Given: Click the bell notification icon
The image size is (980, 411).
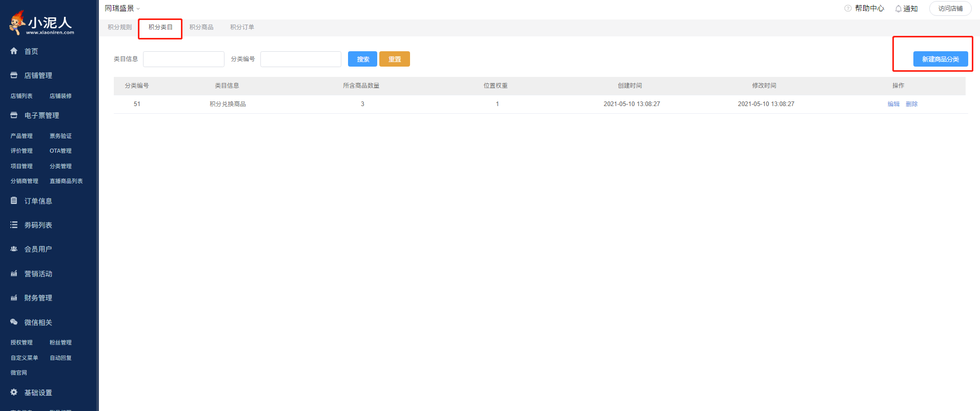Looking at the screenshot, I should tap(898, 9).
